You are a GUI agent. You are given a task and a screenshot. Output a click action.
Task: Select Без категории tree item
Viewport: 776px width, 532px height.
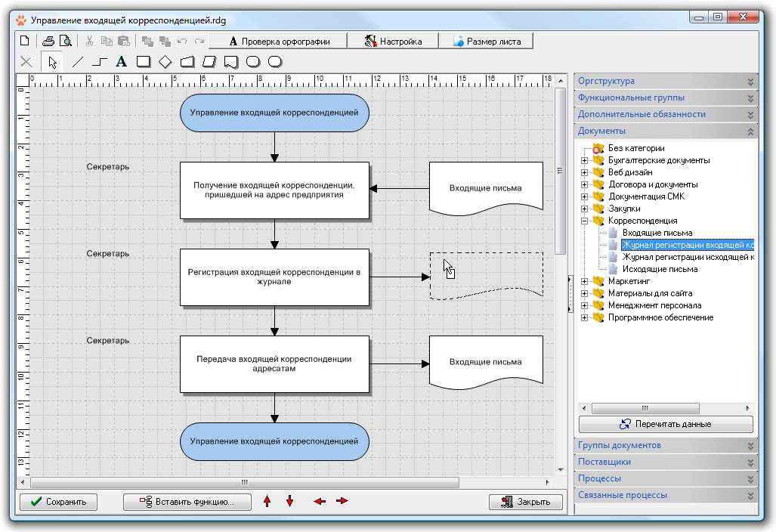click(x=636, y=148)
